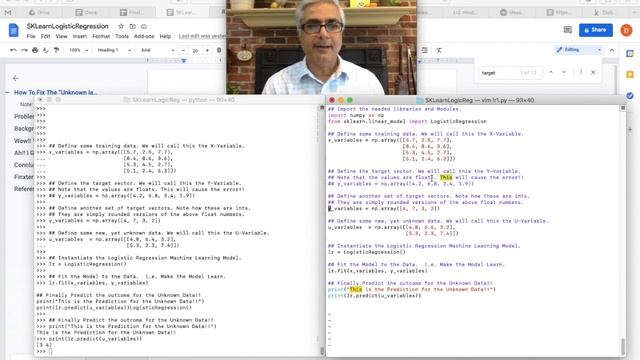Open the Add-ons menu
The width and height of the screenshot is (640, 360).
click(144, 36)
